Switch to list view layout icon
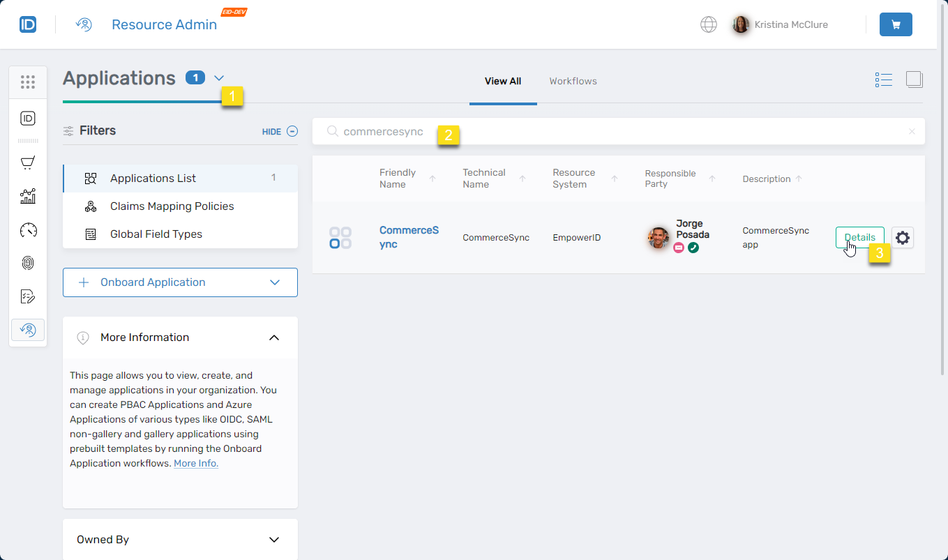 pos(883,80)
